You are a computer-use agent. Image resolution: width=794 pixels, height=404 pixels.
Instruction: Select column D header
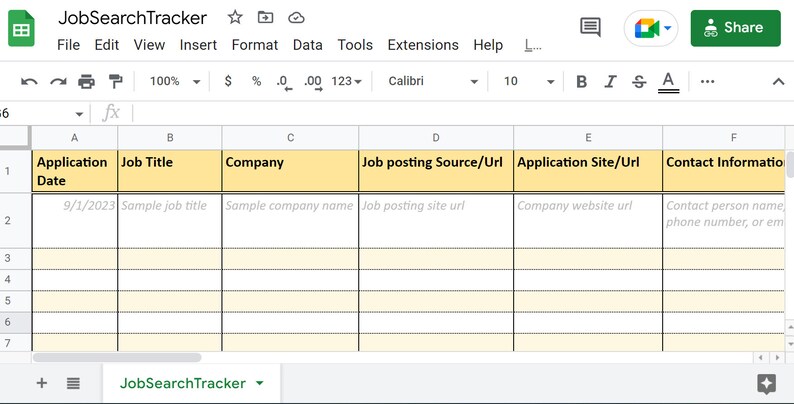436,138
